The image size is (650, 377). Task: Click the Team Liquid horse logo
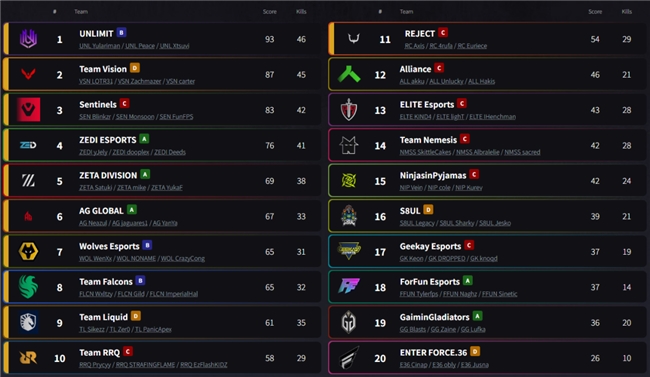29,322
